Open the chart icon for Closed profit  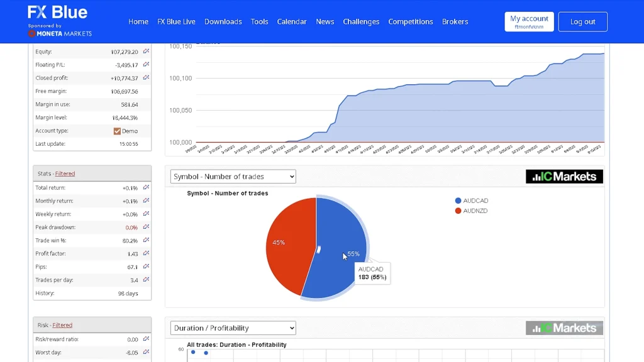146,78
